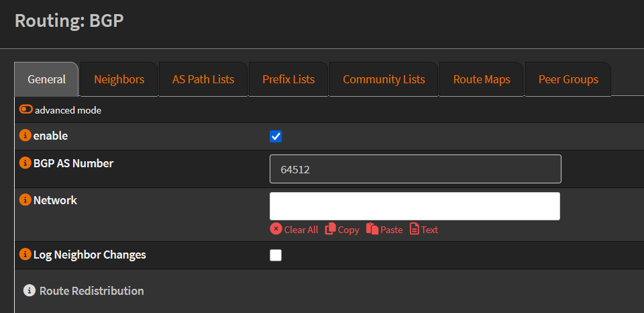Click the Clear All red X icon
Image resolution: width=644 pixels, height=313 pixels.
click(x=276, y=229)
